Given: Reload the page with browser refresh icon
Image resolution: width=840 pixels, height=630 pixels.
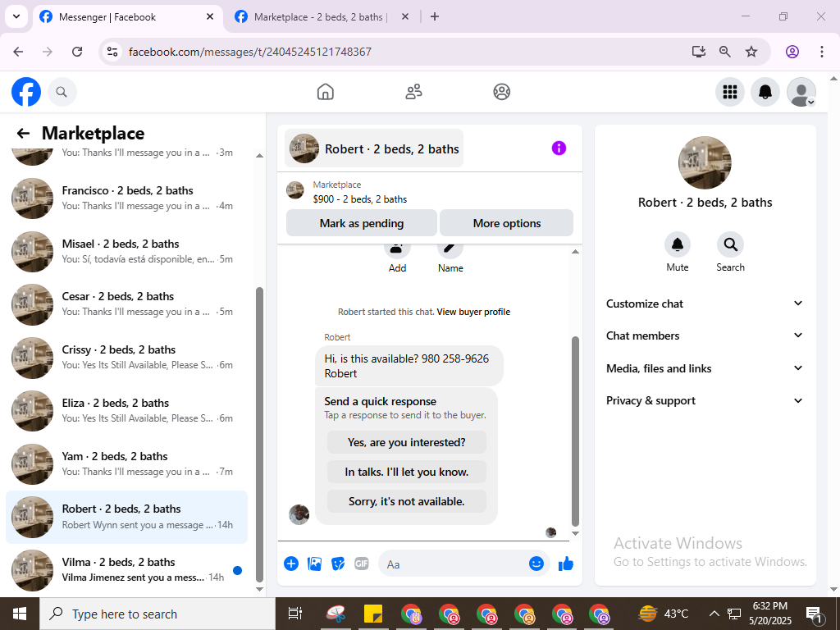Looking at the screenshot, I should (x=77, y=52).
